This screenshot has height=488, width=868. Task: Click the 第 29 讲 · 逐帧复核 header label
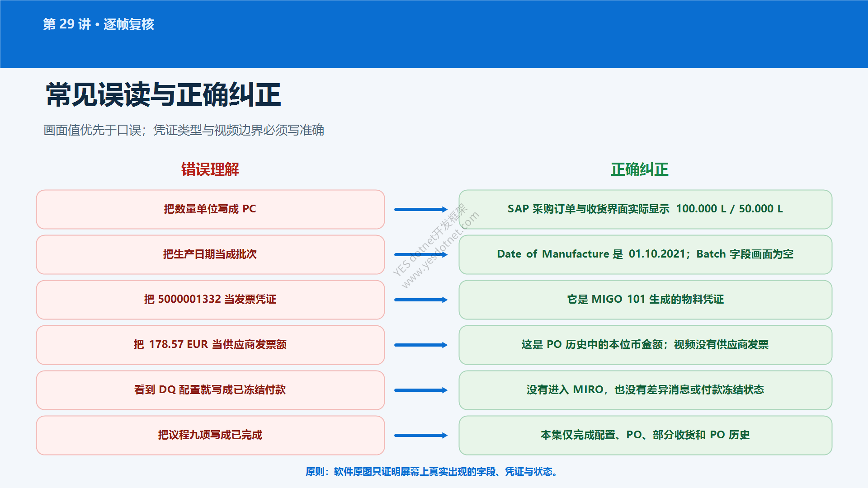point(99,24)
